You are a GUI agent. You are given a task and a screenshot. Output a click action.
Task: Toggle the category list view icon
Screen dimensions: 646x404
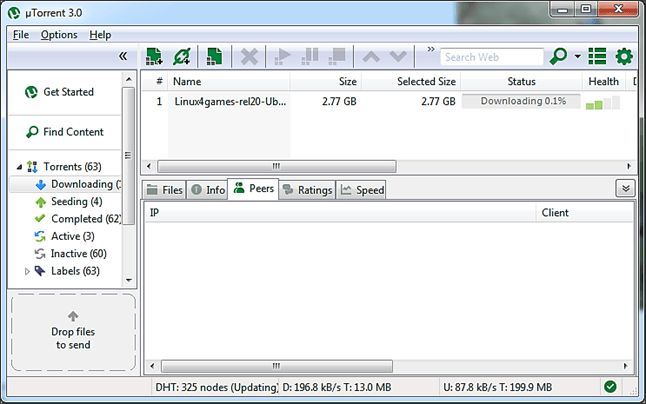pos(597,56)
